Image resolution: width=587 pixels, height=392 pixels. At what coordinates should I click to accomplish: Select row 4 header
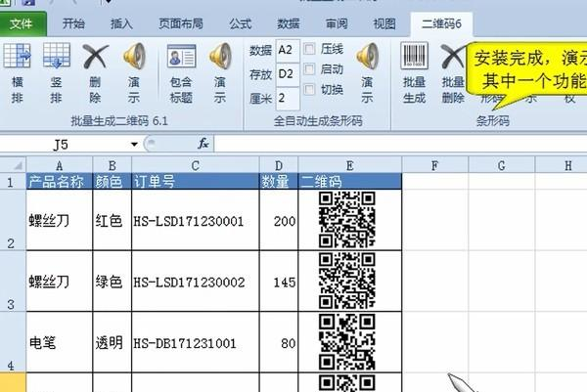(x=13, y=342)
